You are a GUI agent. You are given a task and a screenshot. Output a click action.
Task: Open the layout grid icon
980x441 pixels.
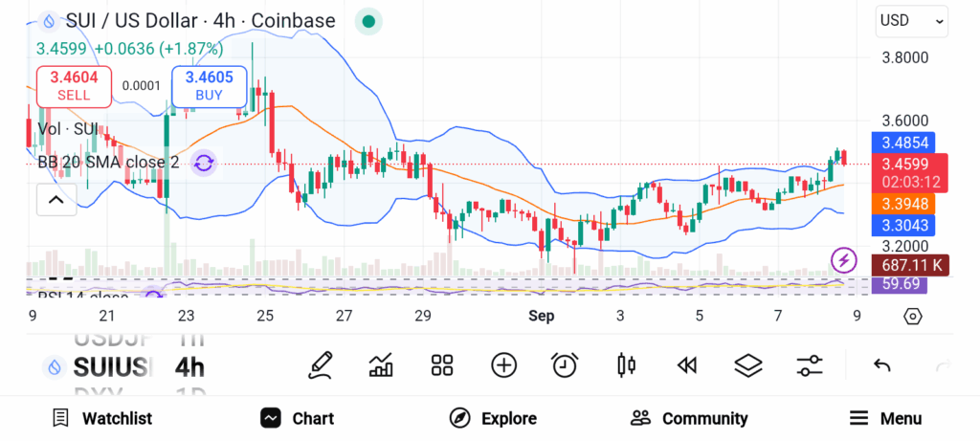coord(441,364)
